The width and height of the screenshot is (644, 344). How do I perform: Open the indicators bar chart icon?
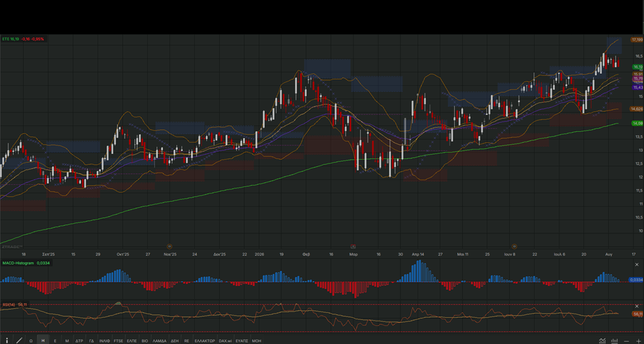pyautogui.click(x=614, y=340)
